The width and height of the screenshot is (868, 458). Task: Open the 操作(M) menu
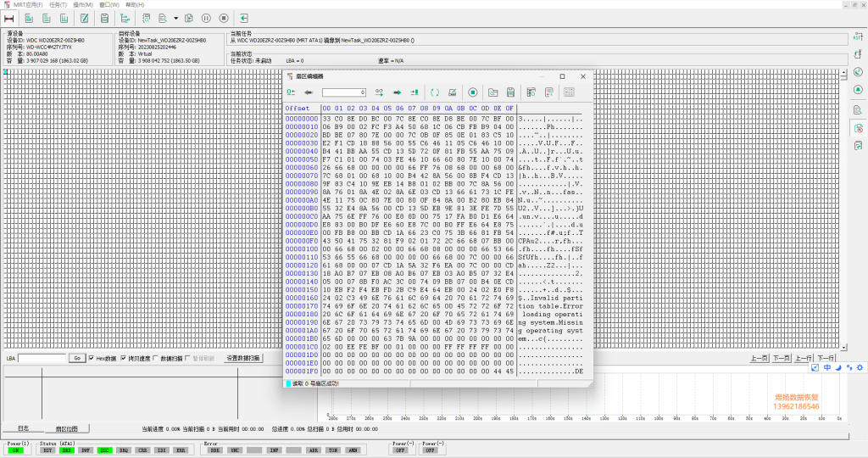(83, 4)
